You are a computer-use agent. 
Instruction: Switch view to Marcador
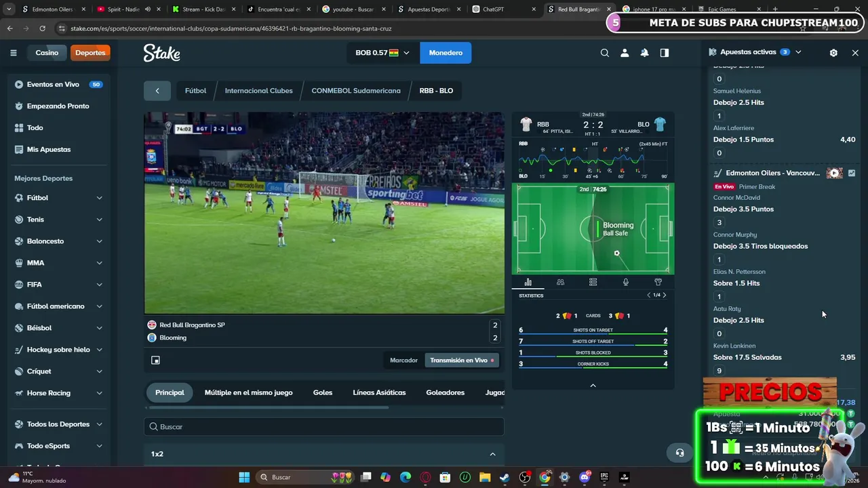[x=403, y=361]
